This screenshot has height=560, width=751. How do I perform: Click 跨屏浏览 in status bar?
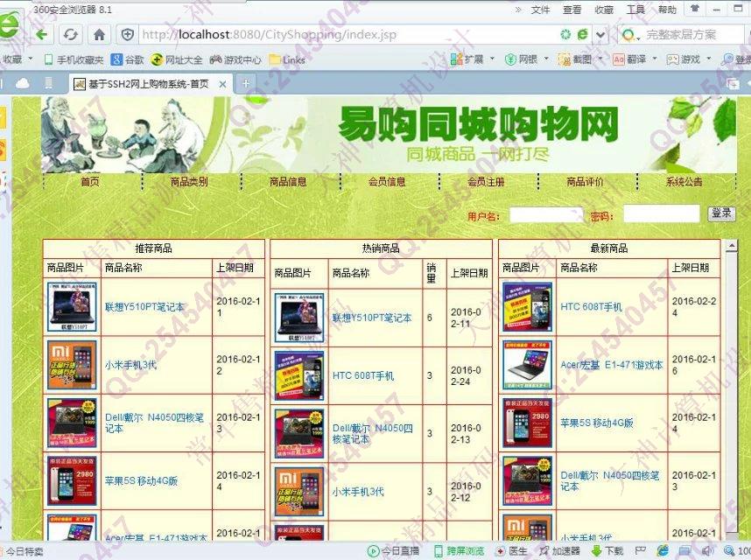click(x=460, y=551)
